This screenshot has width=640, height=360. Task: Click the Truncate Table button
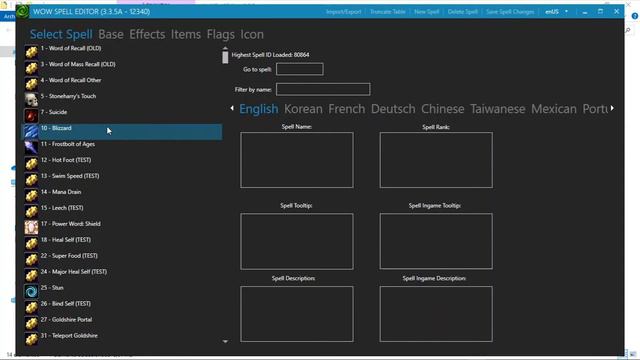click(388, 12)
